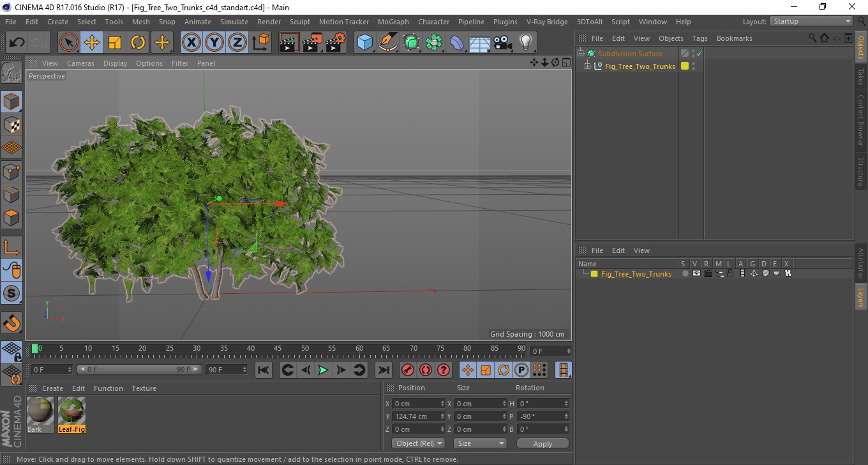Toggle X axis lock
The height and width of the screenshot is (465, 868).
tap(191, 43)
